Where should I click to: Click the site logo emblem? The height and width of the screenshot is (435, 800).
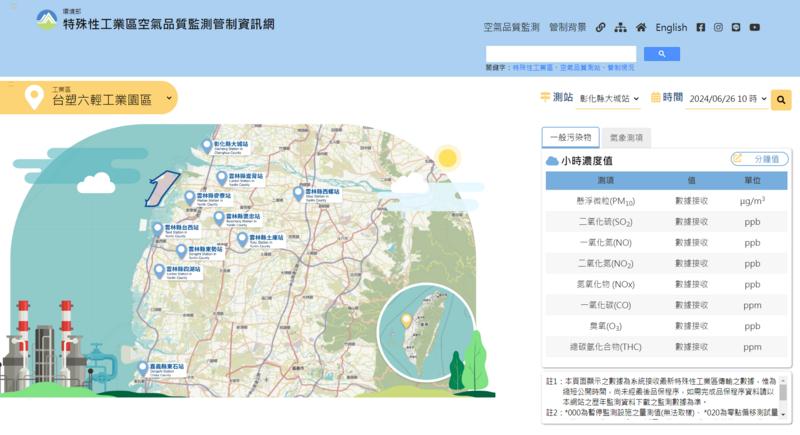[x=47, y=20]
